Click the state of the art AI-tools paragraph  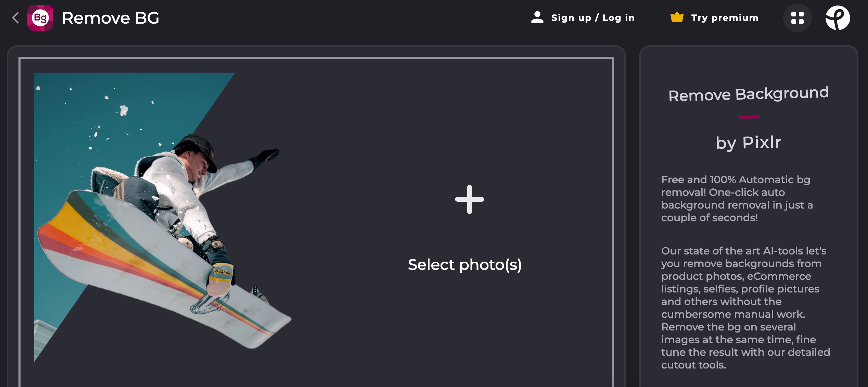point(746,308)
